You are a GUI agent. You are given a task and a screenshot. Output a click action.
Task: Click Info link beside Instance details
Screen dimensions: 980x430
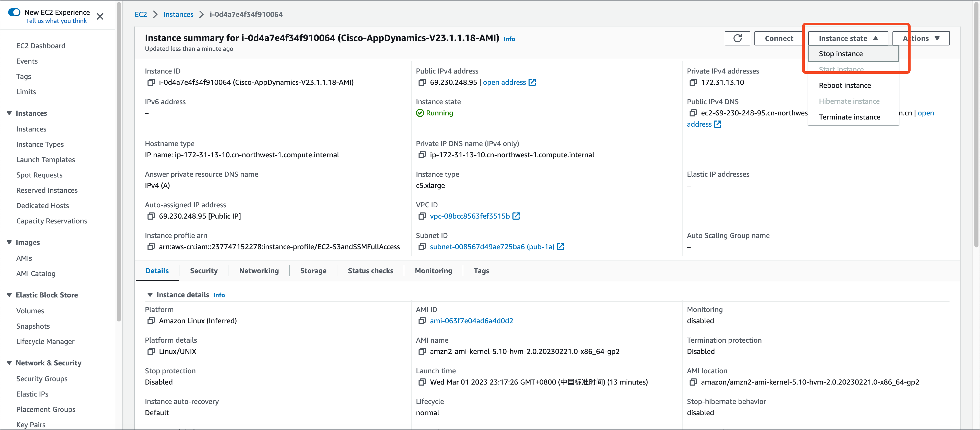coord(219,295)
